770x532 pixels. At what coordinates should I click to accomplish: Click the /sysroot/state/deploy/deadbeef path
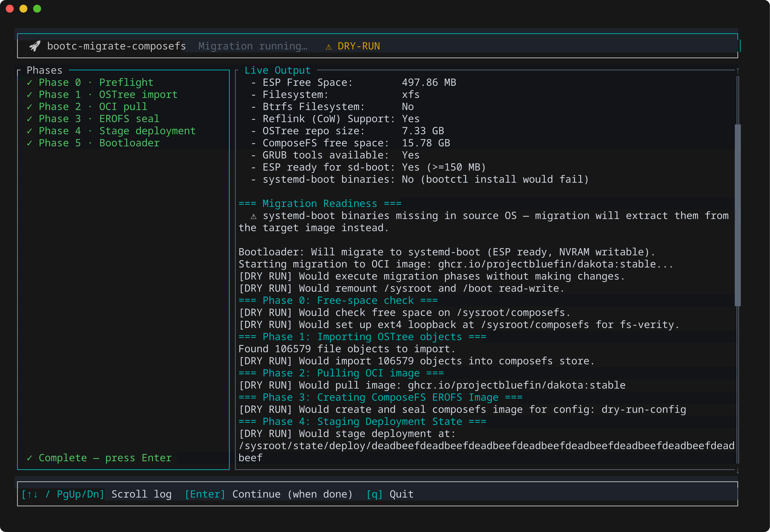point(486,452)
